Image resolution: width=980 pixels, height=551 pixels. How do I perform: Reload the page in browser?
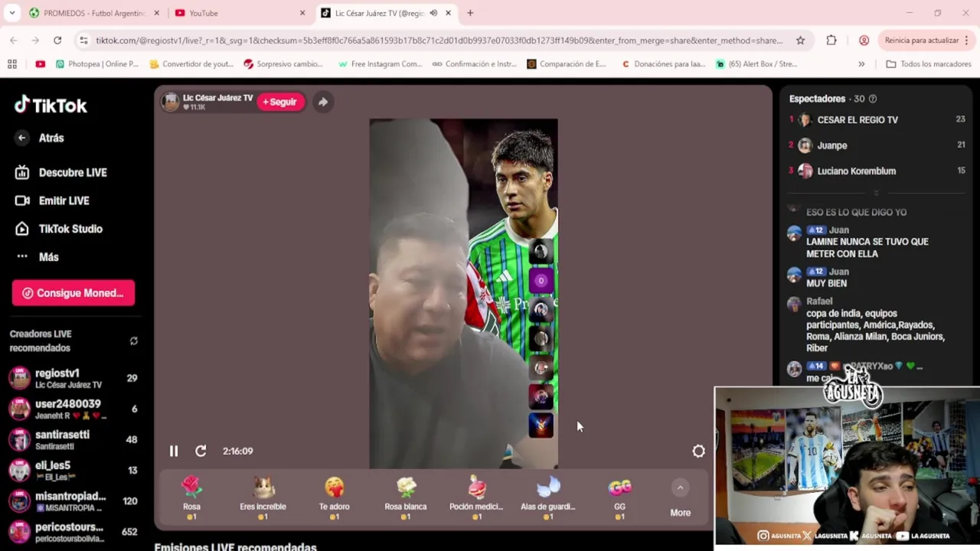[57, 41]
